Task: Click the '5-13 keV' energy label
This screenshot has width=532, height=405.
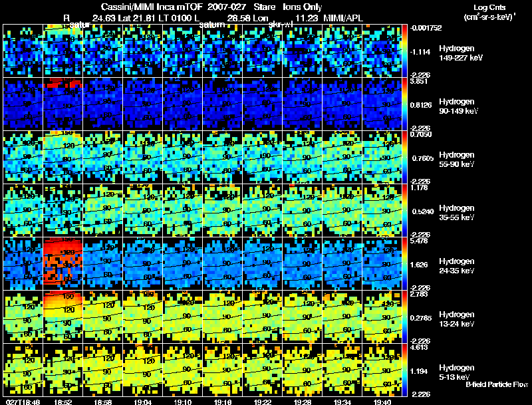Action: (454, 377)
